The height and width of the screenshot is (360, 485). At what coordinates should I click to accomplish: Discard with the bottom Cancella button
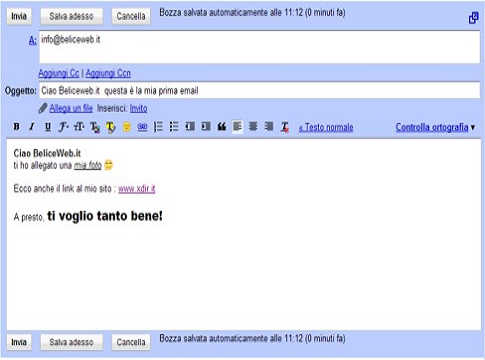pyautogui.click(x=131, y=342)
